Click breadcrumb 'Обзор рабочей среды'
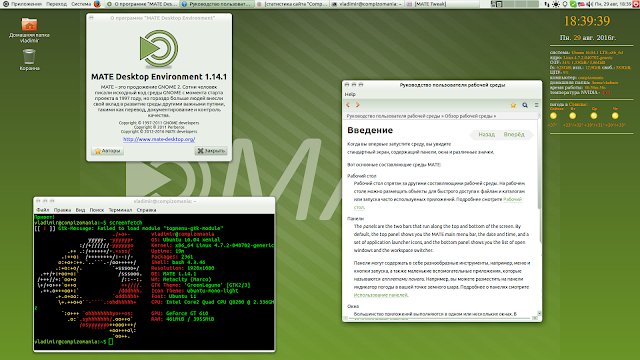Screen dimensions: 640x360 (x=468, y=116)
